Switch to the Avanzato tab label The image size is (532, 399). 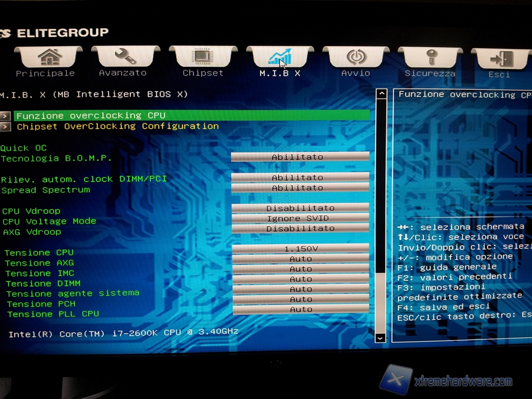pos(122,73)
